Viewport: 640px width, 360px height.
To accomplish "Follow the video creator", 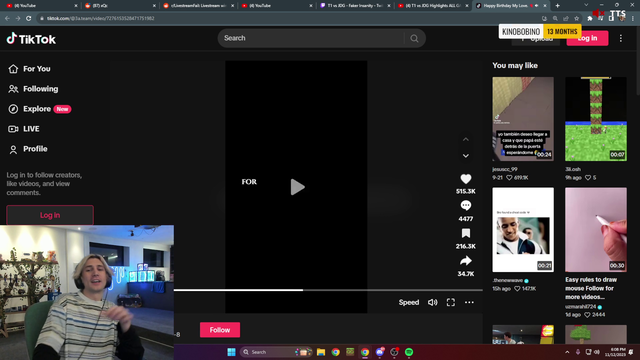I will point(220,330).
